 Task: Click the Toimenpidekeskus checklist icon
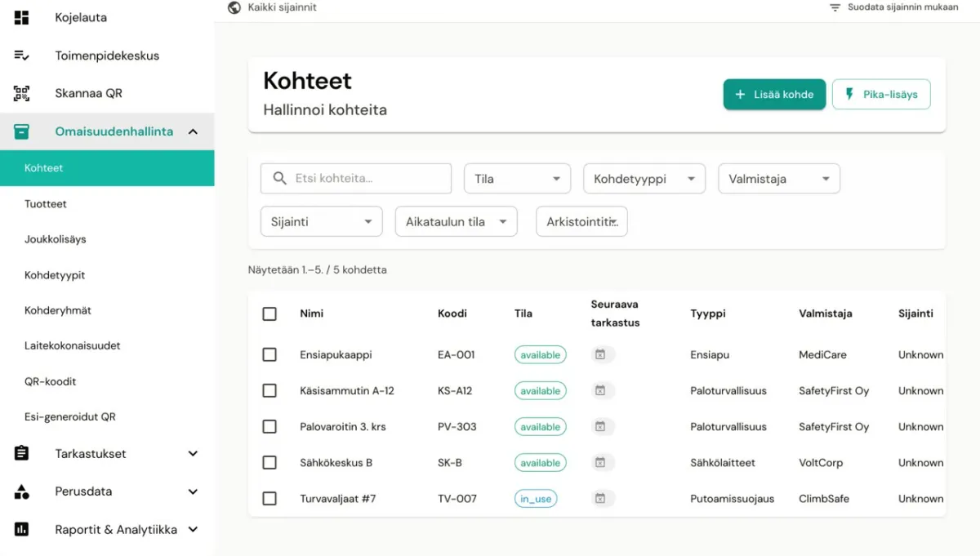click(x=22, y=56)
